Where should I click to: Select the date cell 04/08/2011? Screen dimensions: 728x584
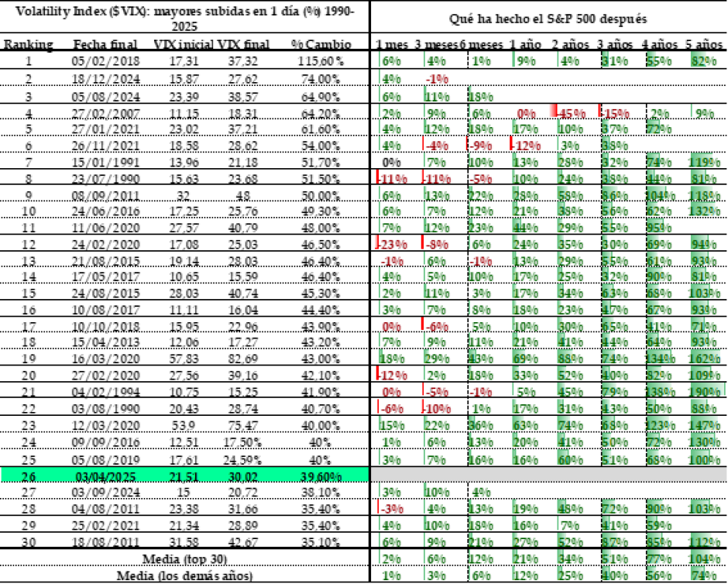click(x=105, y=510)
